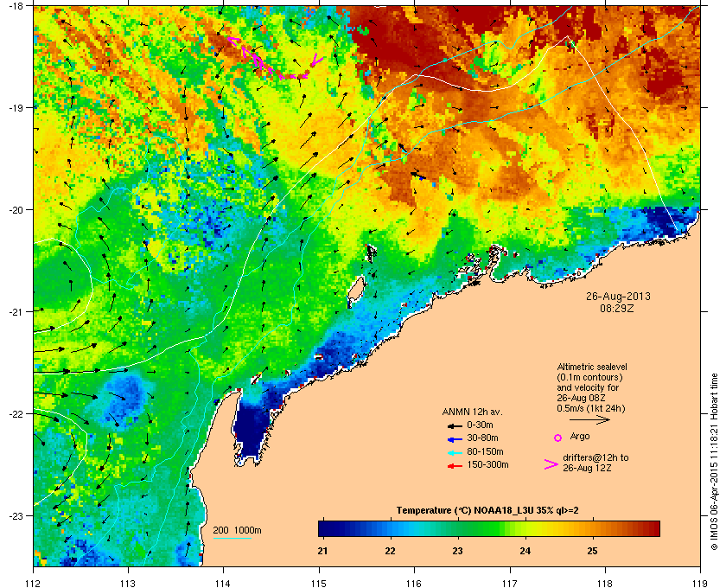Click the magenta Argo circle symbol
726x588 pixels.
coord(558,438)
